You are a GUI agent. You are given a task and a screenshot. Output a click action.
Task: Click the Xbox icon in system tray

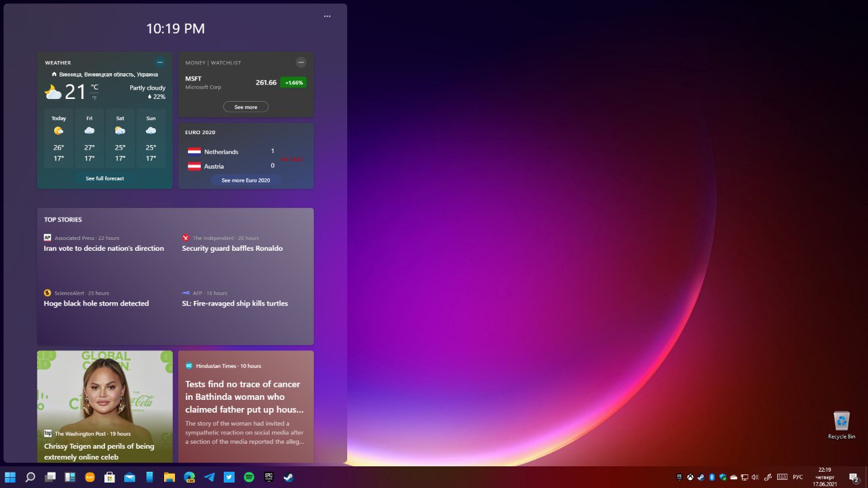click(690, 477)
